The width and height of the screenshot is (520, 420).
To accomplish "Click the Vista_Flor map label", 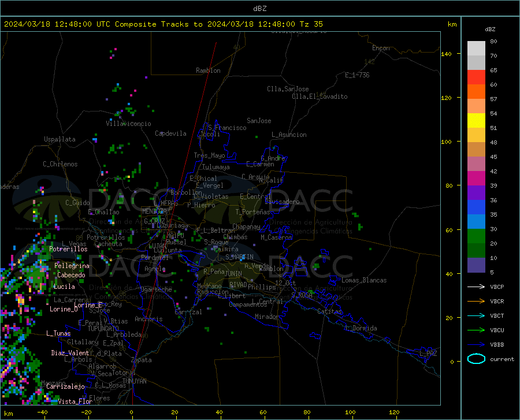I will coord(75,402).
